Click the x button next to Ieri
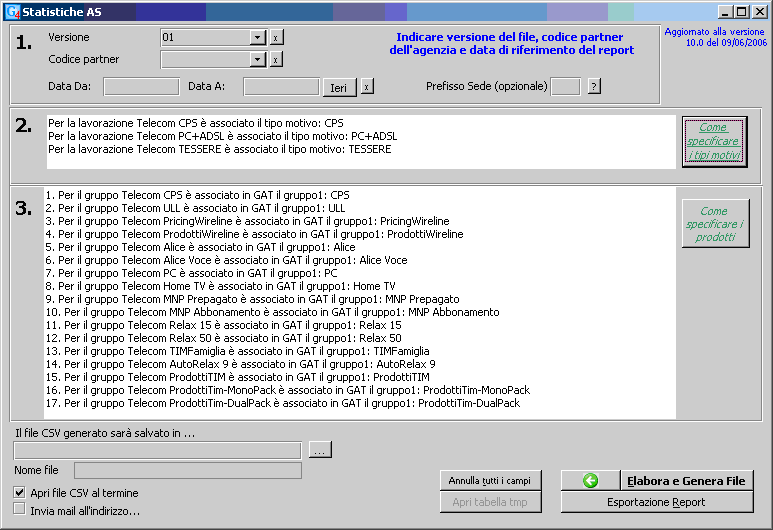The height and width of the screenshot is (530, 773). tap(367, 87)
